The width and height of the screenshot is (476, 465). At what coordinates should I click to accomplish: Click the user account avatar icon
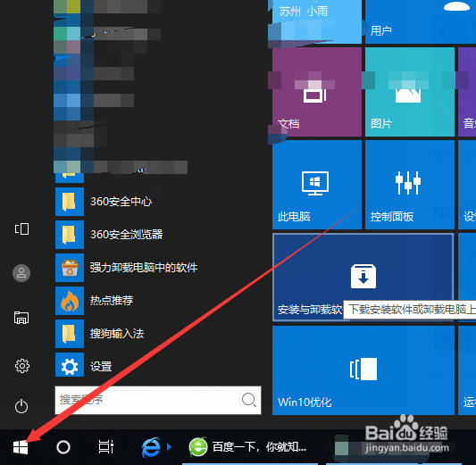[x=21, y=273]
